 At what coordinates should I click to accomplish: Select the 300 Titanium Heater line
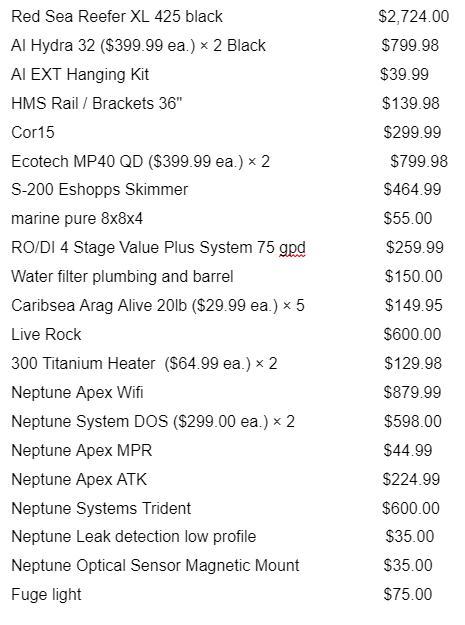[144, 364]
